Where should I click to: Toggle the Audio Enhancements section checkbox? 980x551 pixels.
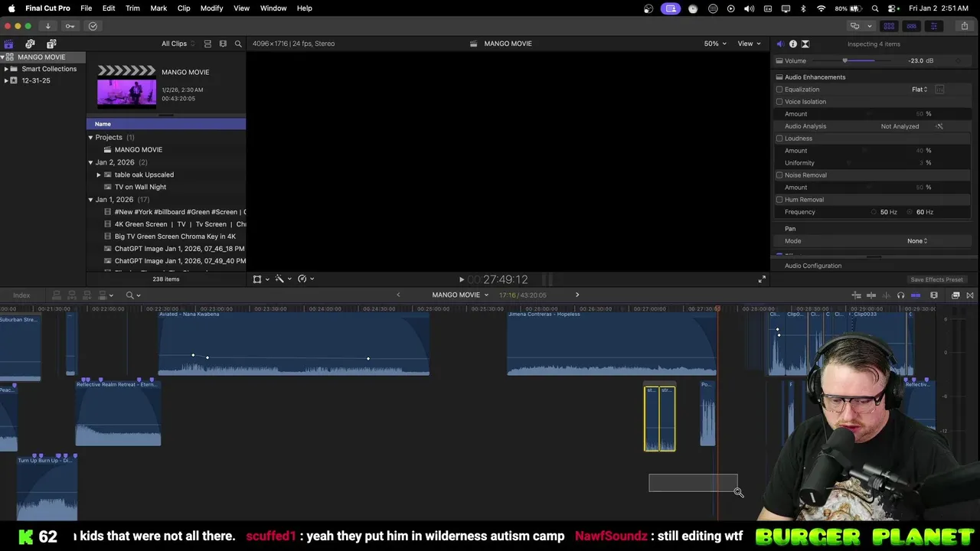click(x=779, y=77)
